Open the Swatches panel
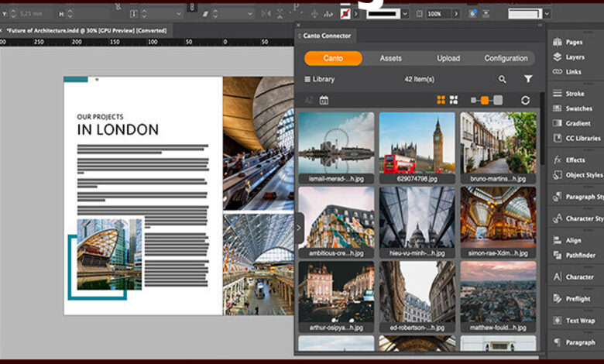The image size is (604, 364). 577,108
